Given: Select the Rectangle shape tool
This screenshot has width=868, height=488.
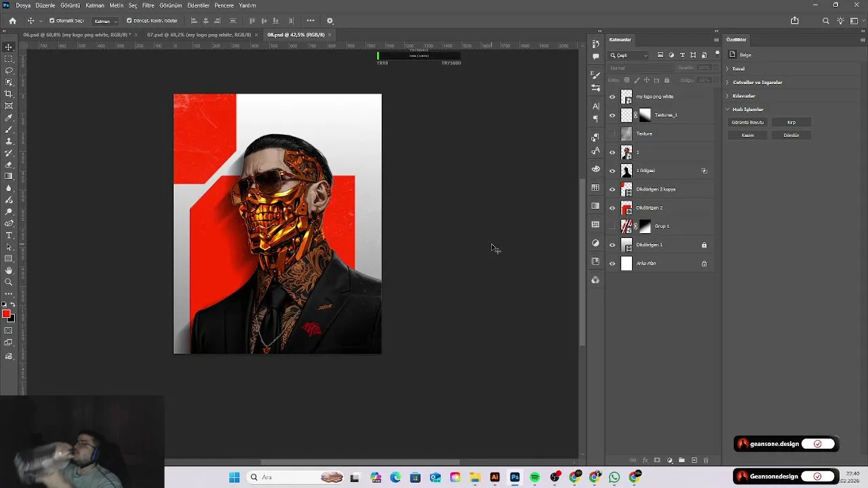Looking at the screenshot, I should pos(9,258).
